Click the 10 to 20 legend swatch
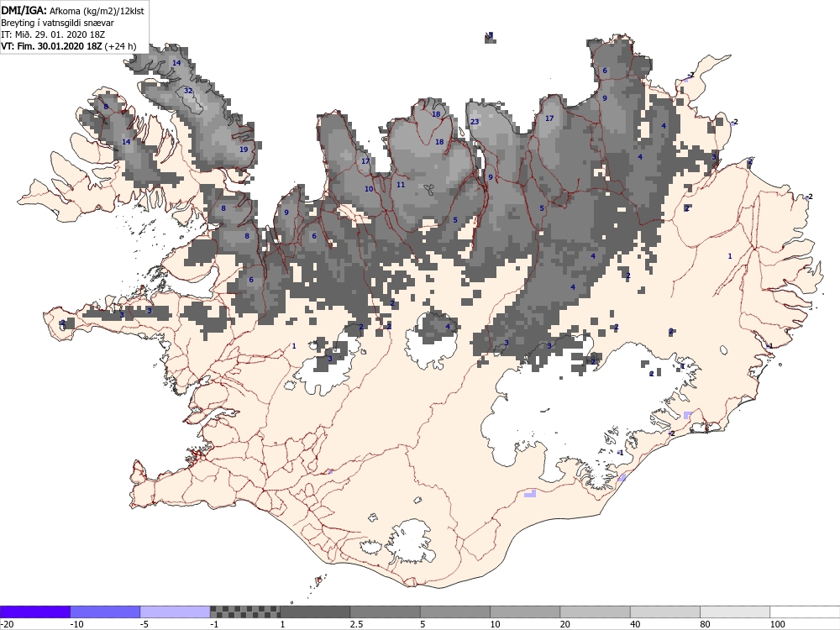The height and width of the screenshot is (630, 840). pyautogui.click(x=525, y=612)
